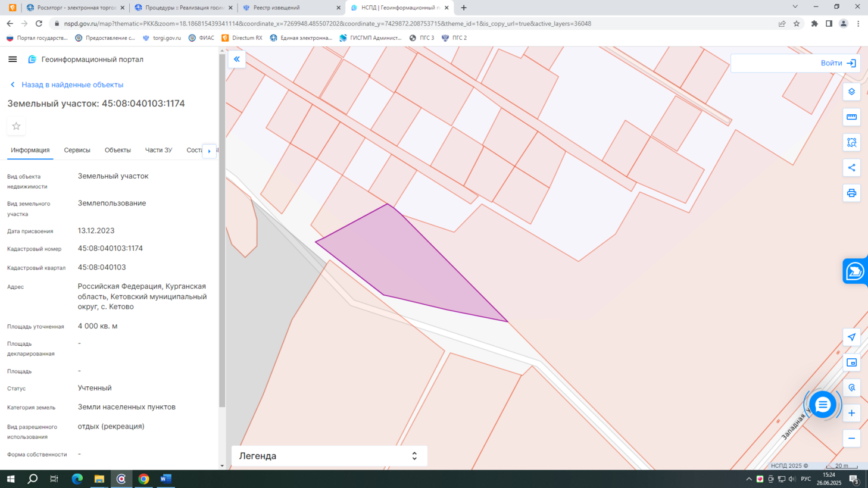Screen dimensions: 868x488
Task: Activate the area selection search tool
Action: (x=851, y=142)
